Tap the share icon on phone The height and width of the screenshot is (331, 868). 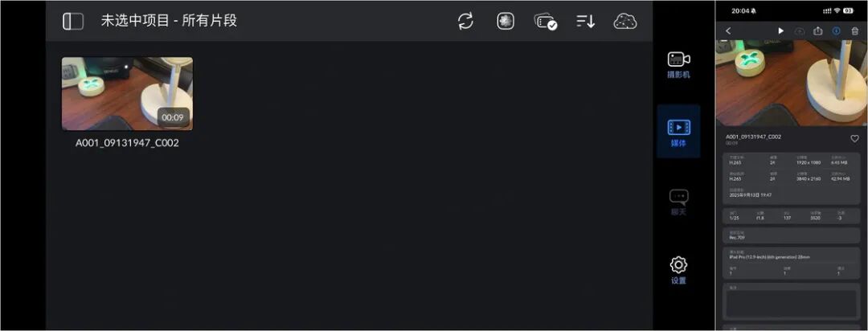(817, 31)
